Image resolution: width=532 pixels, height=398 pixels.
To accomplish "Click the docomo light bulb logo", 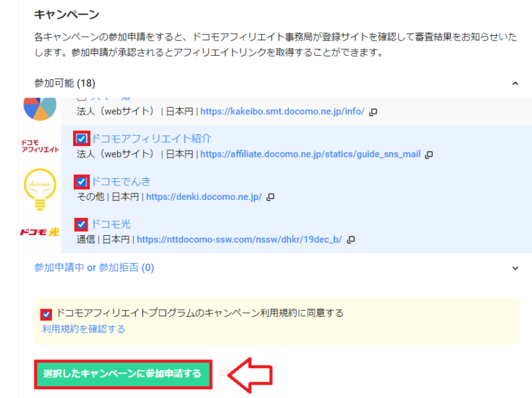I will point(40,189).
